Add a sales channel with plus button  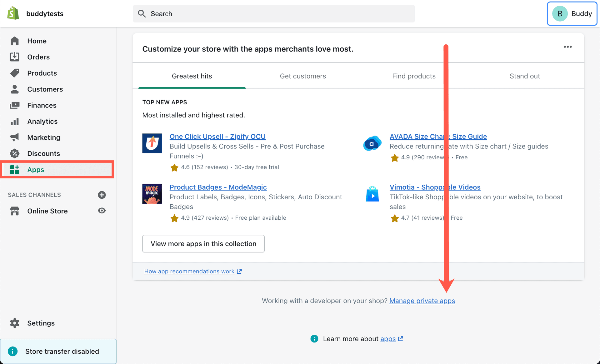(102, 195)
